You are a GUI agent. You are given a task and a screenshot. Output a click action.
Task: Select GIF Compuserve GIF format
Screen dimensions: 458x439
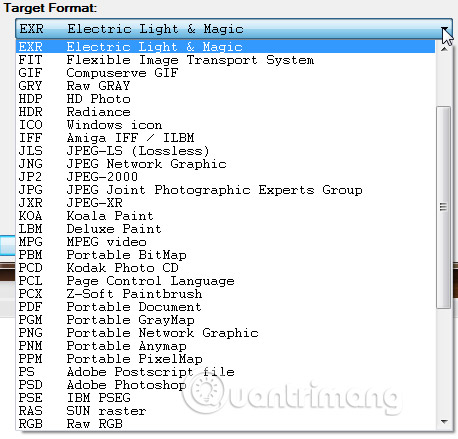pyautogui.click(x=226, y=73)
